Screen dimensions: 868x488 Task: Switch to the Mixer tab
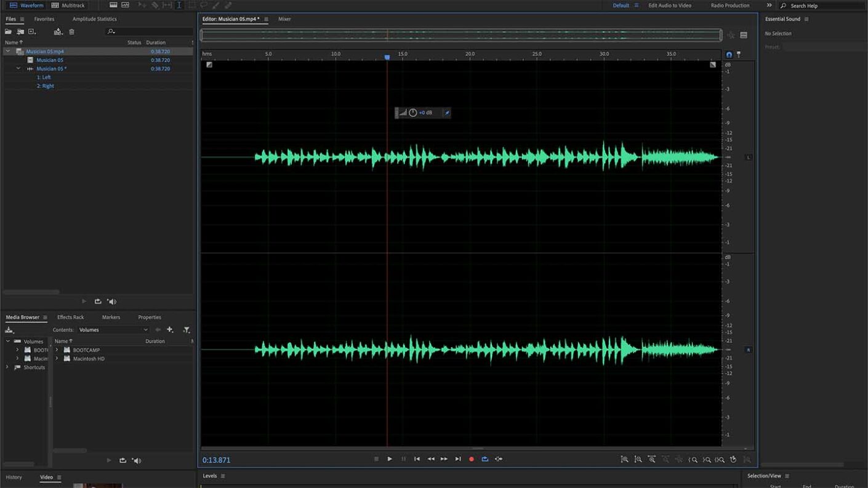pyautogui.click(x=286, y=19)
